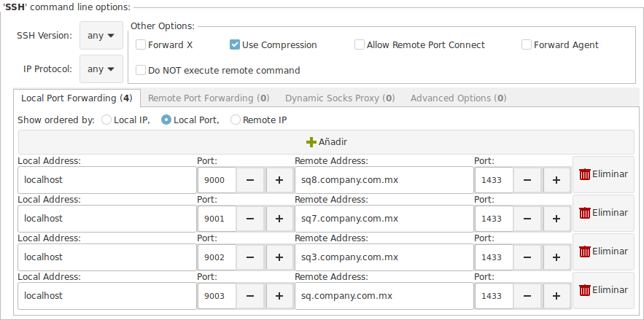
Task: Increase local port 9000 with plus
Action: click(279, 180)
